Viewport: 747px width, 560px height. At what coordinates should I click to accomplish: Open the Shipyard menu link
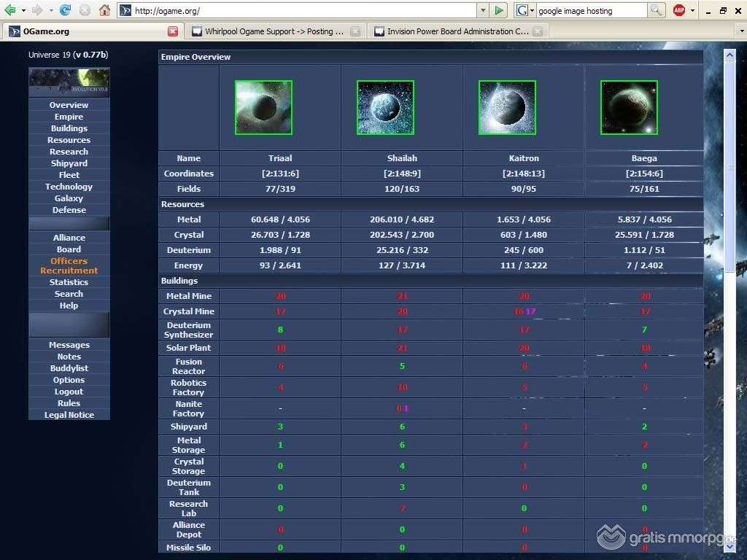[x=69, y=163]
